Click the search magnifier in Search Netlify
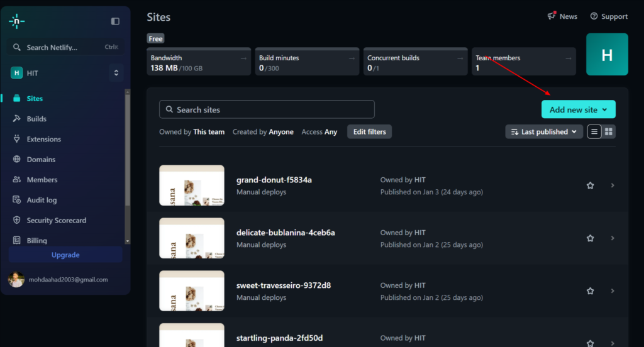This screenshot has width=644, height=347. coord(16,47)
